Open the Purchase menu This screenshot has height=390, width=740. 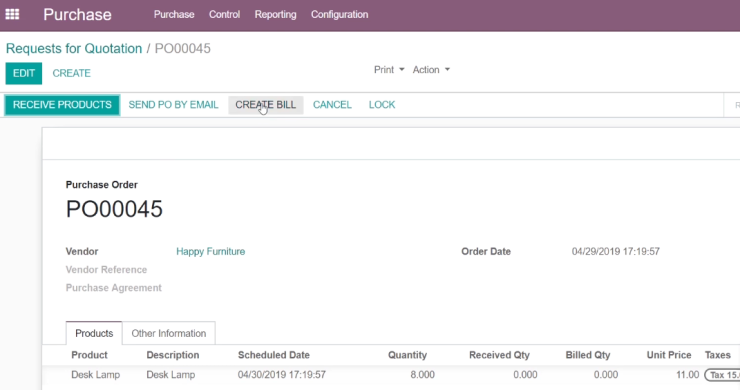[x=174, y=15]
